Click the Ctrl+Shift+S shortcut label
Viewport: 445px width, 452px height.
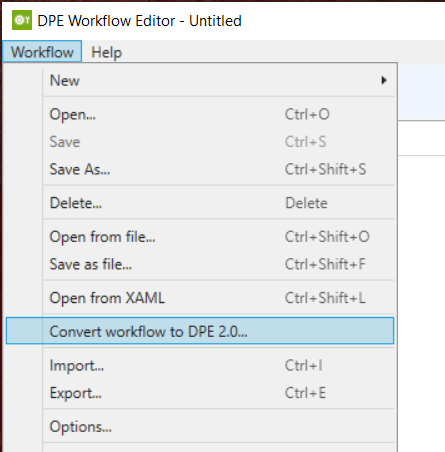click(325, 169)
